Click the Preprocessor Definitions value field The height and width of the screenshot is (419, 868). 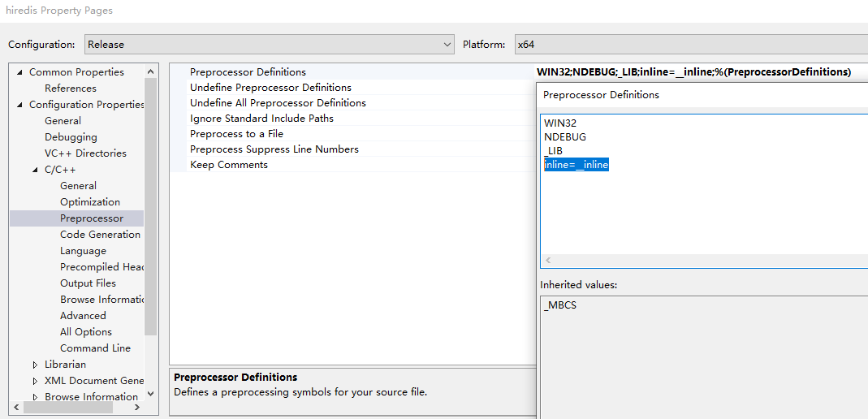click(x=702, y=72)
